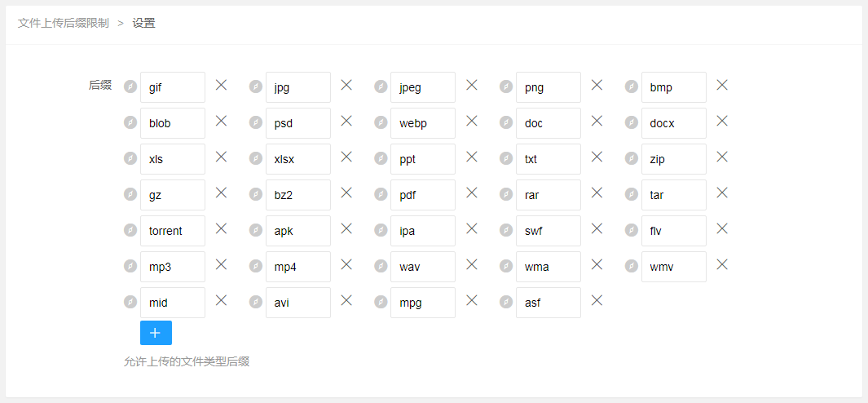Add a new suffix with the plus button

click(x=156, y=333)
